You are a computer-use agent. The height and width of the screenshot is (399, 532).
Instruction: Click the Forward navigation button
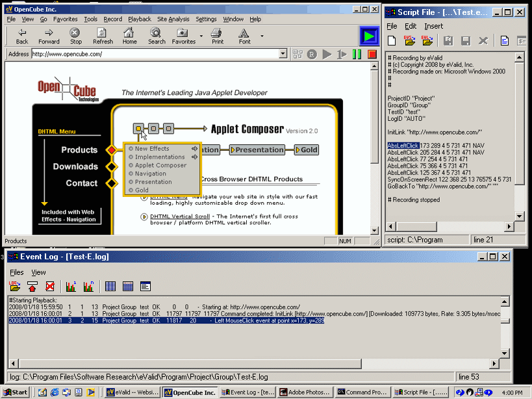[x=49, y=36]
